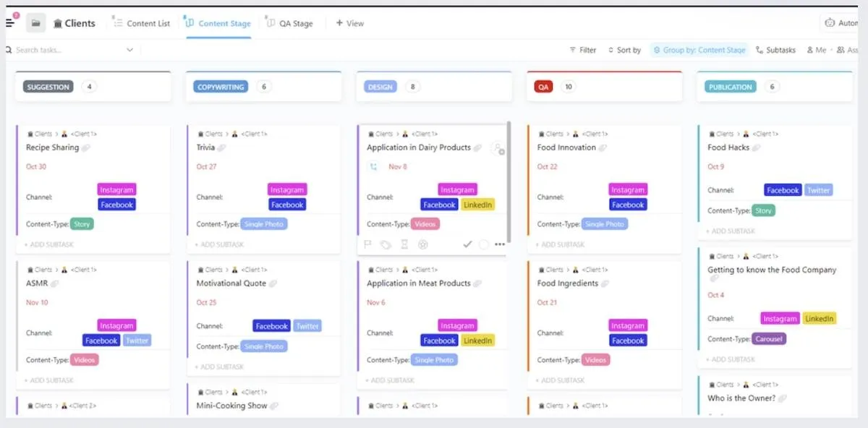Click the QA task count 10
This screenshot has width=868, height=428.
tap(568, 87)
